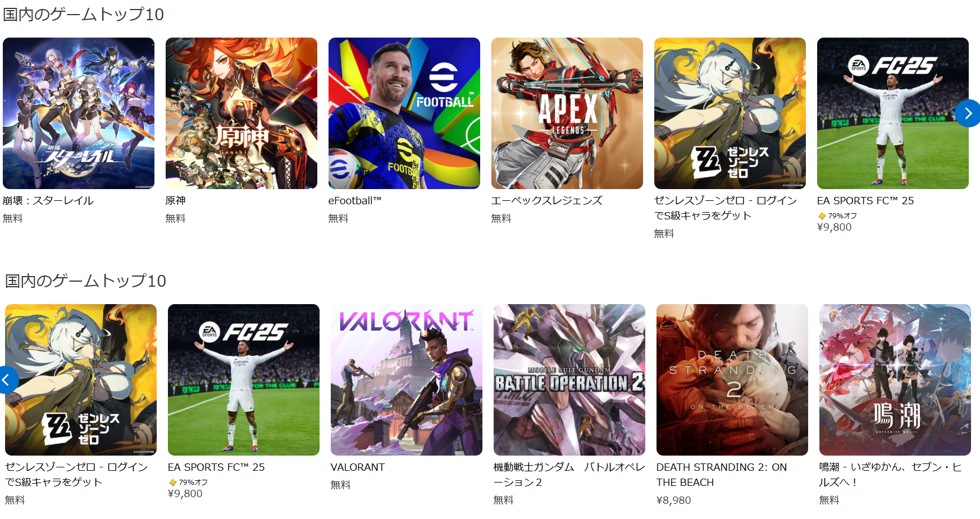The width and height of the screenshot is (980, 519).
Task: Click the VALORANT title text link
Action: [x=358, y=467]
